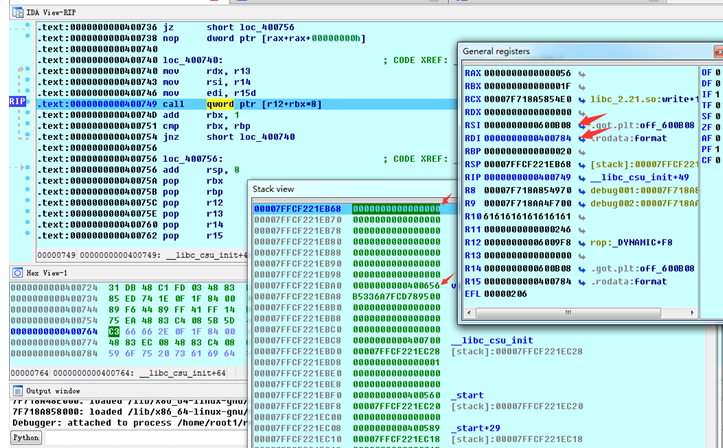Screen dimensions: 723x448
Task: Select the Stack view window title
Action: 273,189
